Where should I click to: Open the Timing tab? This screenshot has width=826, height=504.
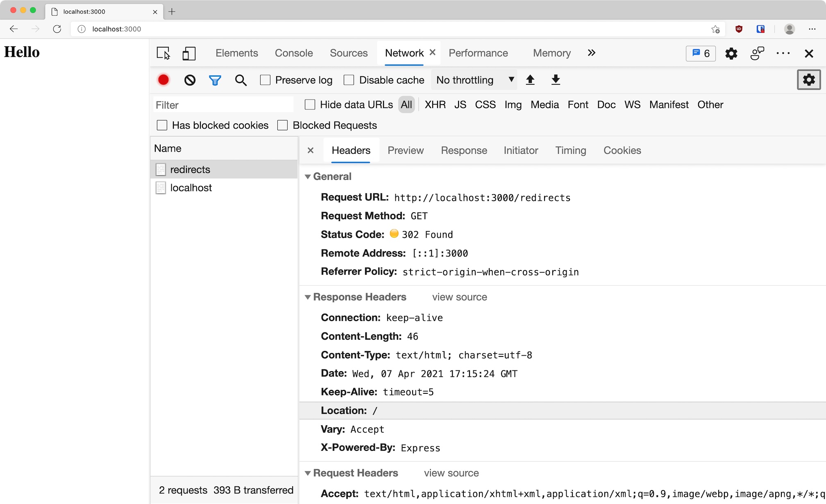[x=571, y=150]
